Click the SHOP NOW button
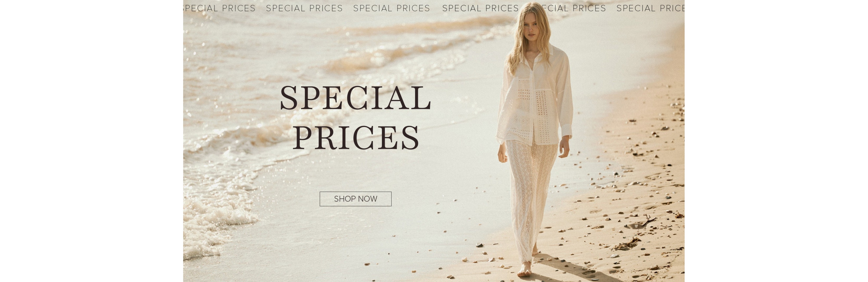Viewport: 868px width, 282px height. 355,199
